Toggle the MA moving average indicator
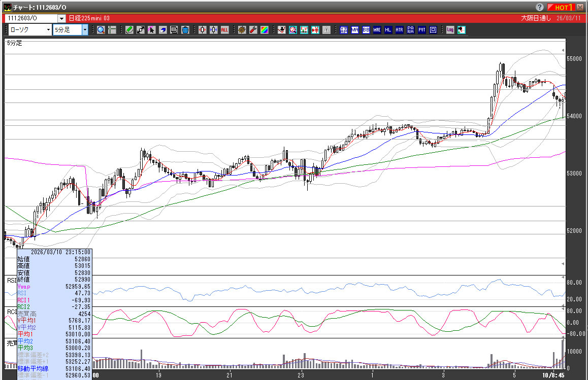 pyautogui.click(x=354, y=30)
